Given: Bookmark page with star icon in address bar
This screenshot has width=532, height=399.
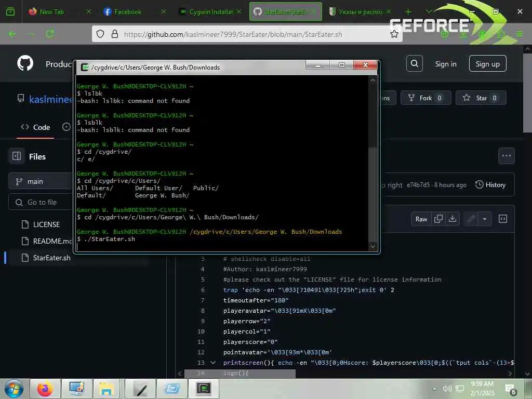Looking at the screenshot, I should 394,34.
